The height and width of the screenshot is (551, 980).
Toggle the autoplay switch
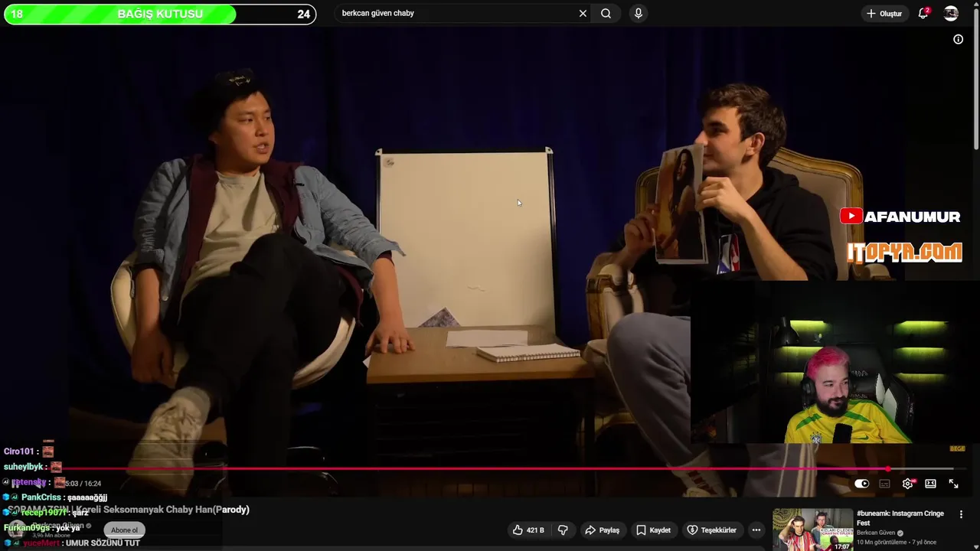[862, 484]
